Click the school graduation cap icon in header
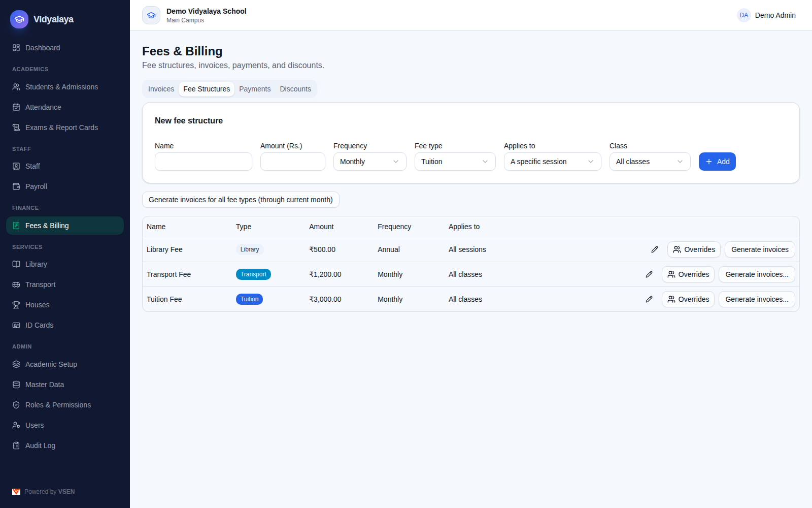 tap(151, 15)
